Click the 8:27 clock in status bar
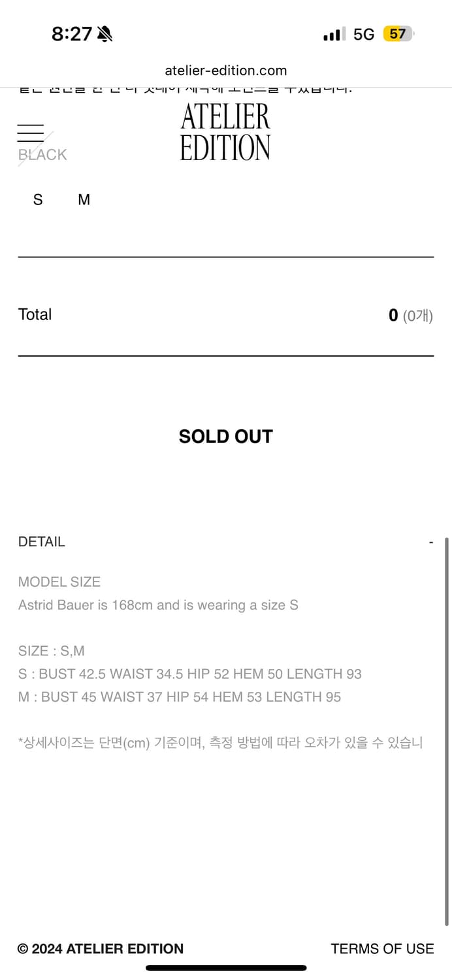The width and height of the screenshot is (452, 980). (72, 34)
